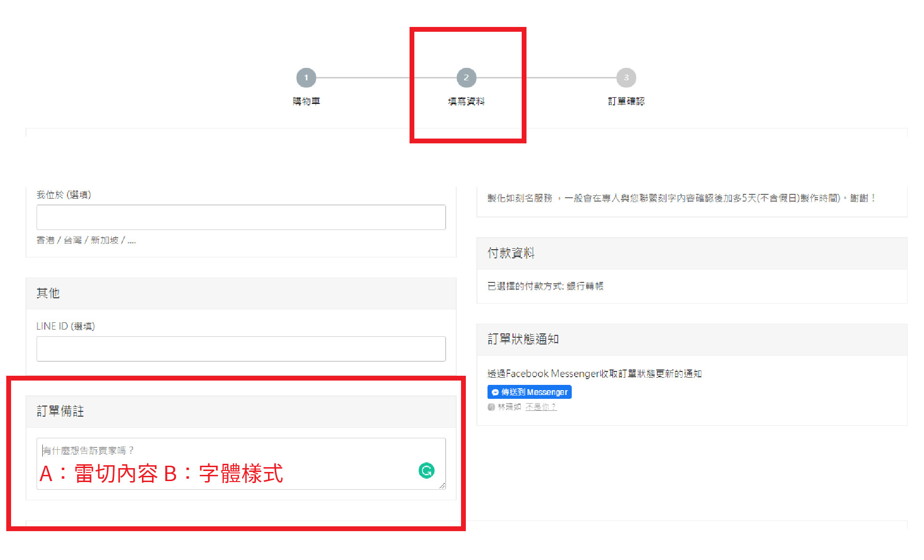Click the 林珊如 profile avatar
The width and height of the screenshot is (924, 560).
click(491, 407)
